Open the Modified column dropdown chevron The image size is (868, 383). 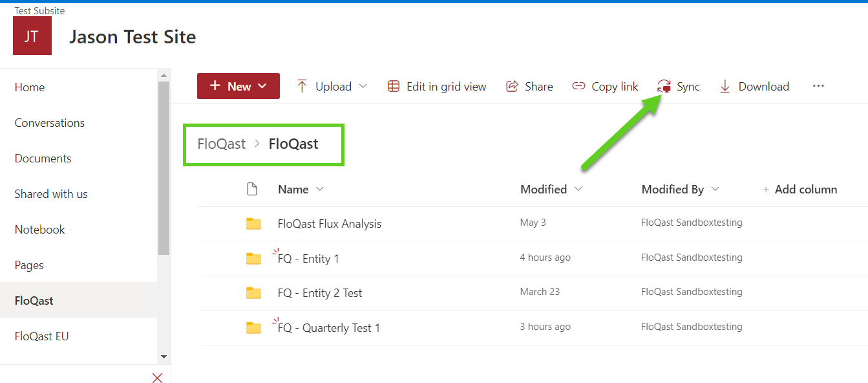[578, 189]
